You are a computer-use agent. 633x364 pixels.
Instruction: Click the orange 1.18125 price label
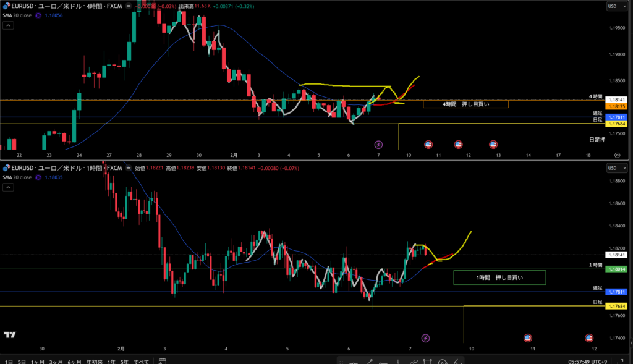click(x=616, y=106)
